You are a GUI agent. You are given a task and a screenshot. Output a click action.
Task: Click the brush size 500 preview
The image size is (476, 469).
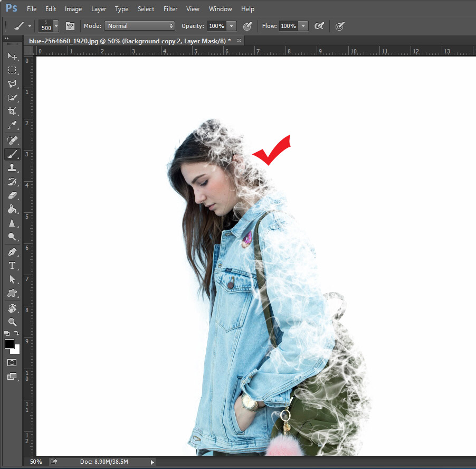pos(46,26)
